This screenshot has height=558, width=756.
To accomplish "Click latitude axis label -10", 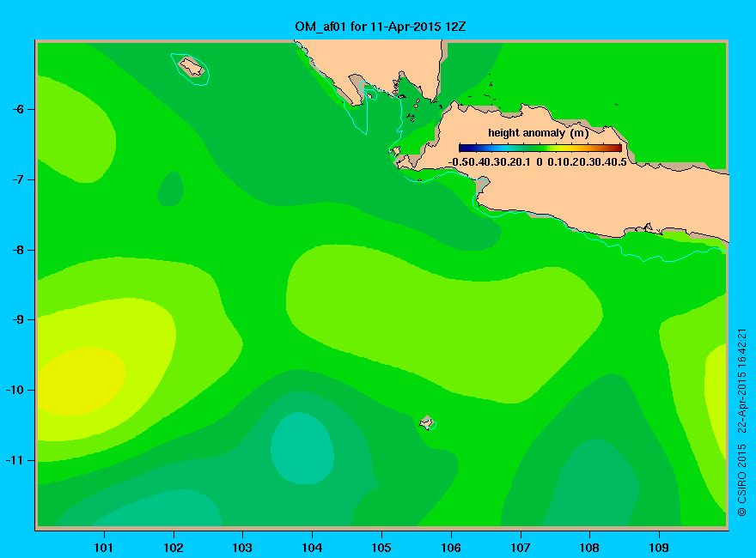I will pyautogui.click(x=15, y=390).
